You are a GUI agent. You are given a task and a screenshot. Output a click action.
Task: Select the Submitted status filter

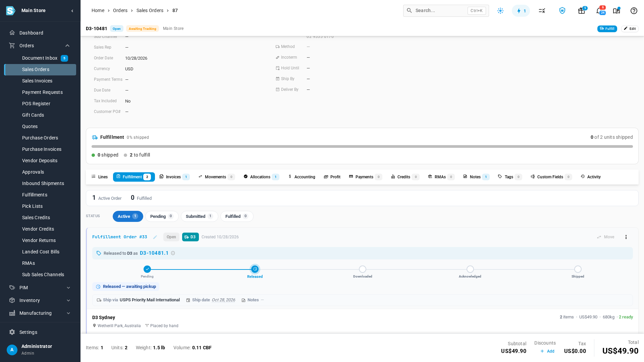tap(199, 217)
